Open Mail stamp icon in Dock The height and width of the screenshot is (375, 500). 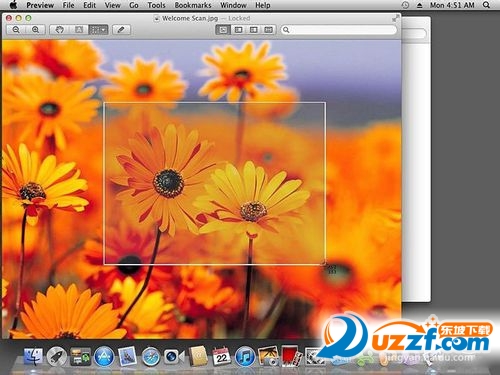click(x=127, y=356)
